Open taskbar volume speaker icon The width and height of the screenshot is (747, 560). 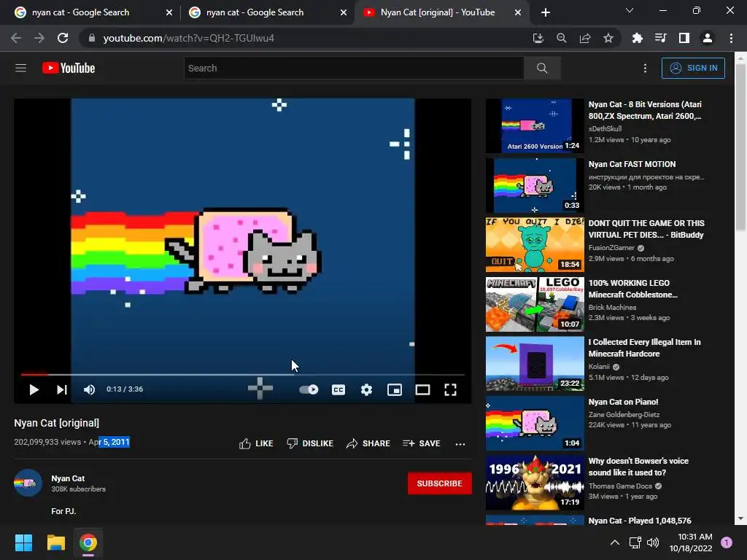pos(653,542)
